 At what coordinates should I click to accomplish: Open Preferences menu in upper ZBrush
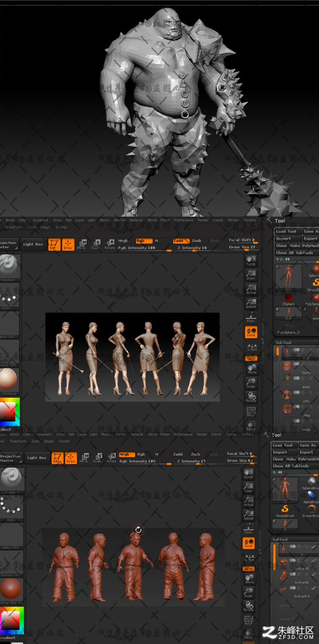[184, 220]
